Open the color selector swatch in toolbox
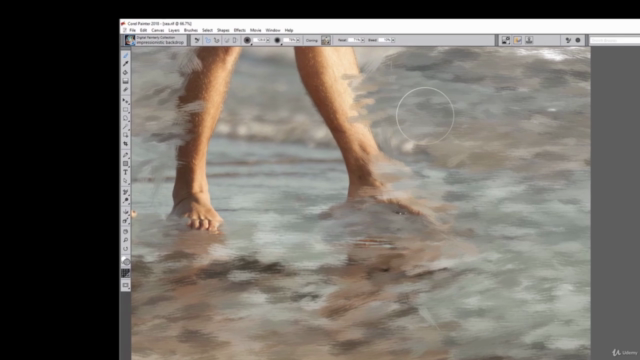640x360 pixels. tap(126, 261)
